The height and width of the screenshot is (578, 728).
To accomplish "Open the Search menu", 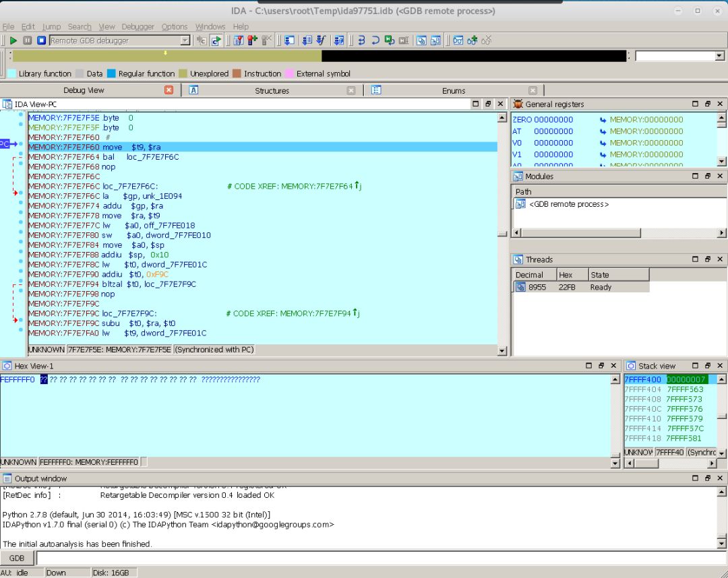I will 80,26.
